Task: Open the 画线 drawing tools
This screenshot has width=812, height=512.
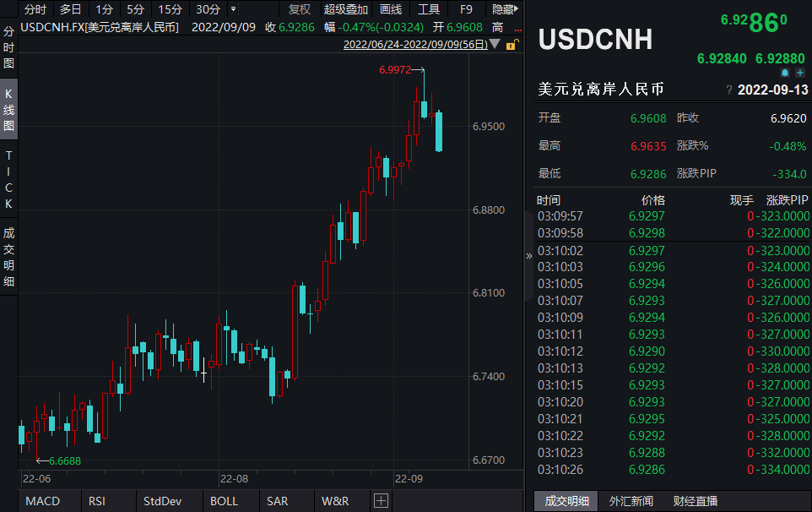Action: point(391,8)
